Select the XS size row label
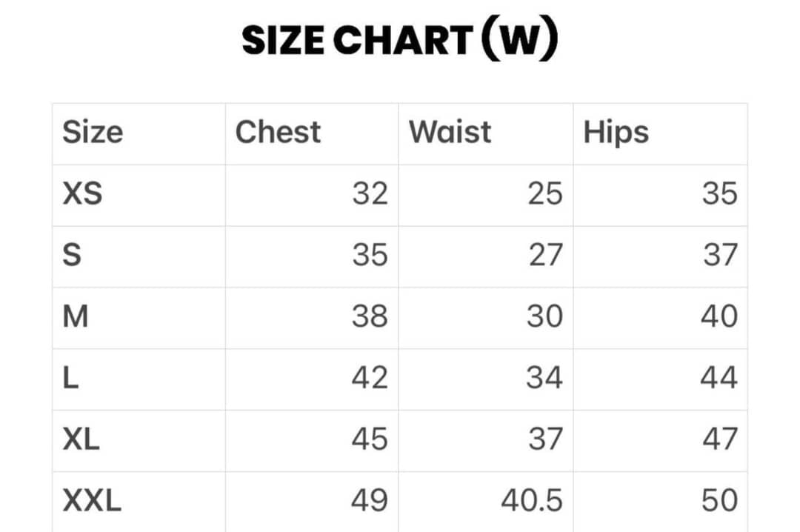Image resolution: width=800 pixels, height=532 pixels. tap(82, 194)
